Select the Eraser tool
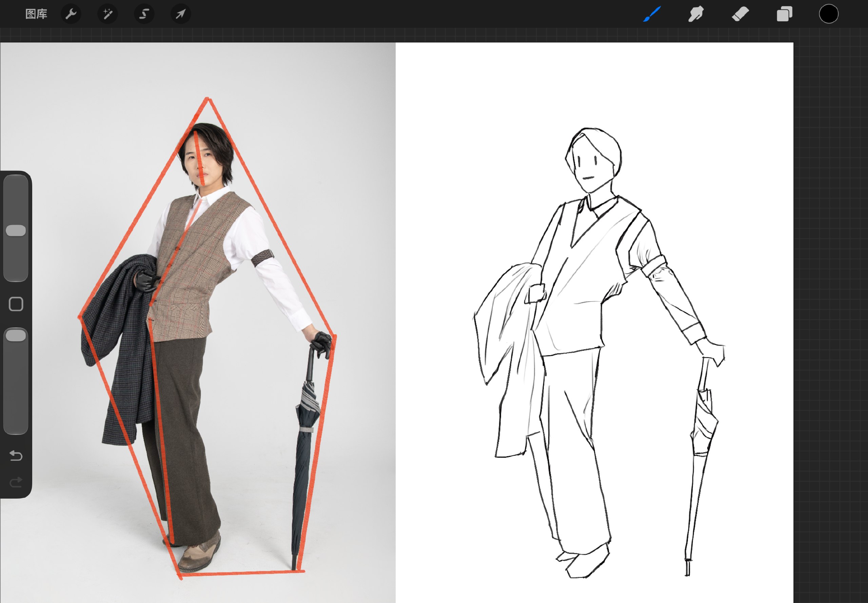 740,14
